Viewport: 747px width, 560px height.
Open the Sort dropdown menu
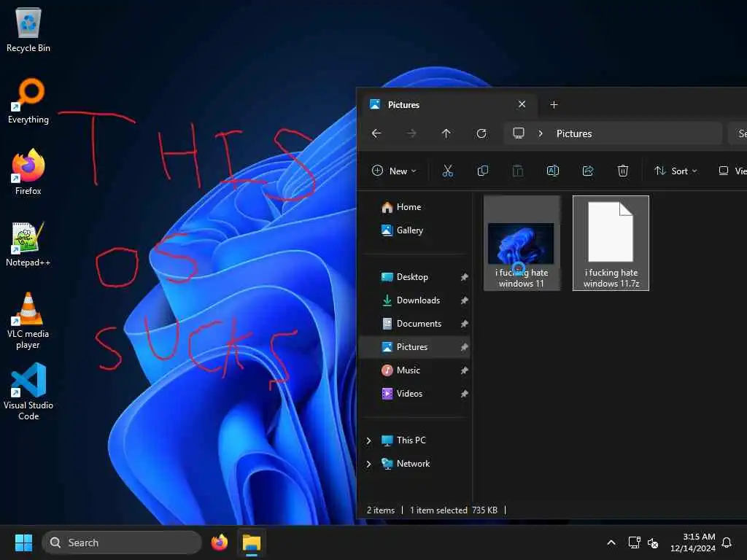pos(676,171)
